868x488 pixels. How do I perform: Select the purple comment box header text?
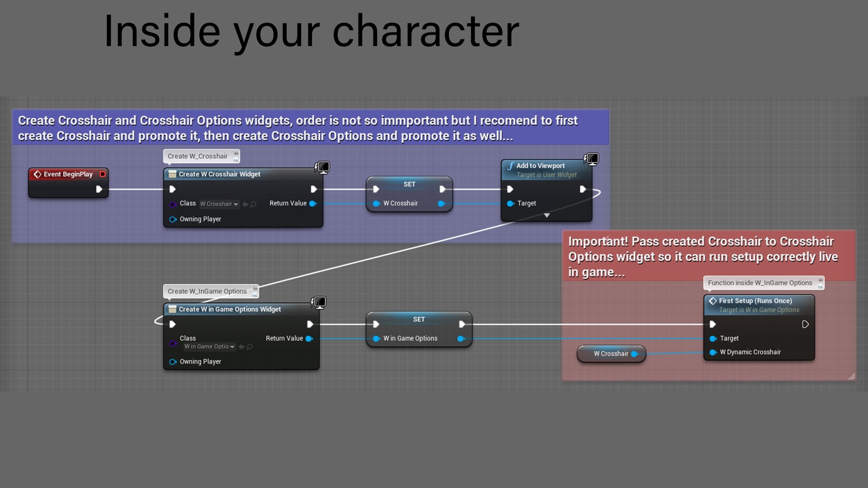298,128
